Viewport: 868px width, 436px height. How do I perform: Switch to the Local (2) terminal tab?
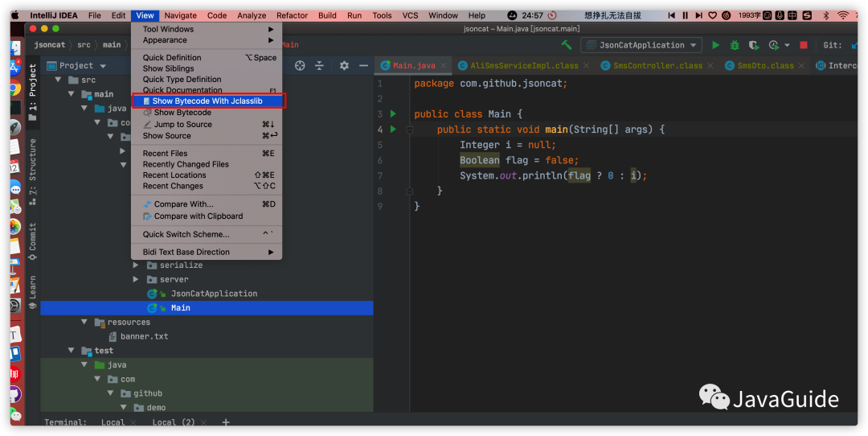click(x=174, y=422)
